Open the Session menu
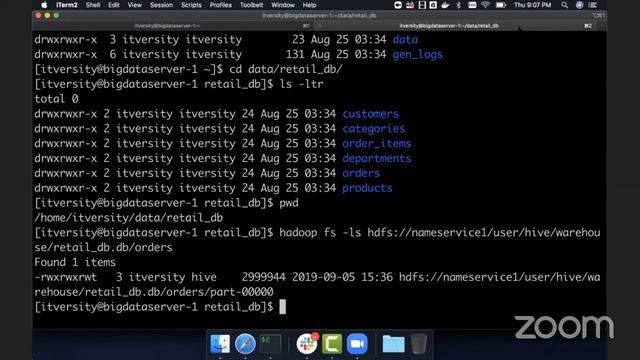Screen dimensions: 640x360 click(x=161, y=5)
